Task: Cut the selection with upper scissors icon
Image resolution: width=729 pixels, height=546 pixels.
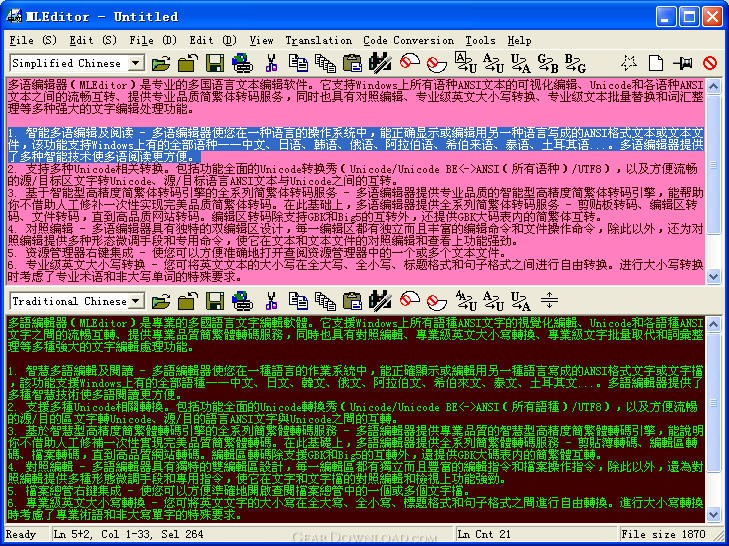Action: (x=271, y=63)
